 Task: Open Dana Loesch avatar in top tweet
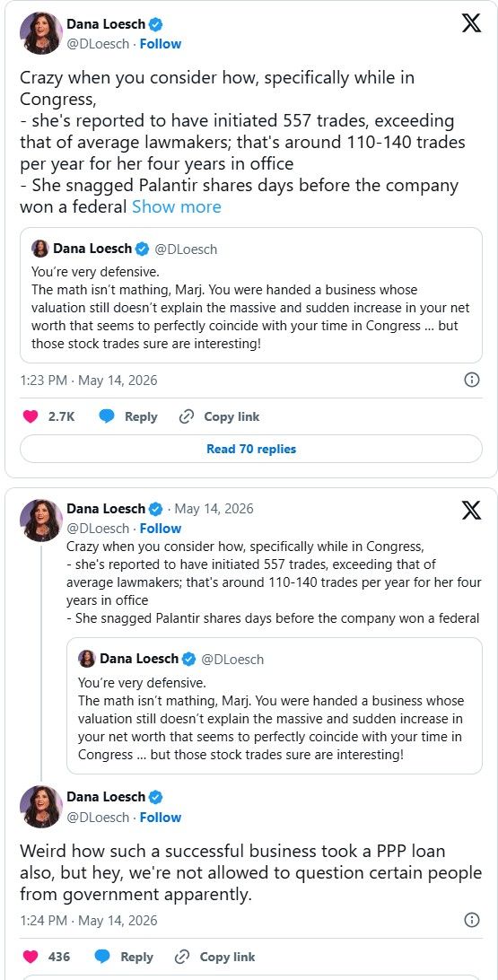coord(41,33)
